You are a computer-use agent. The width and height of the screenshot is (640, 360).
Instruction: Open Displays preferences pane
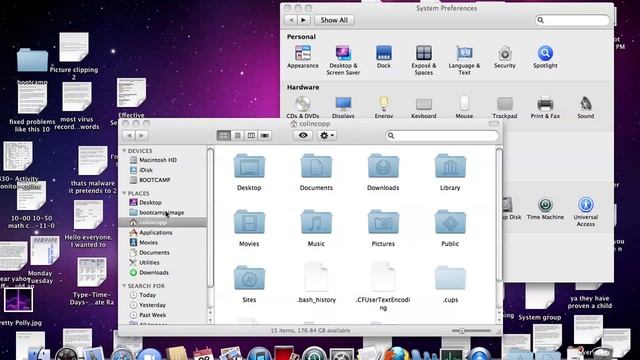click(x=343, y=107)
